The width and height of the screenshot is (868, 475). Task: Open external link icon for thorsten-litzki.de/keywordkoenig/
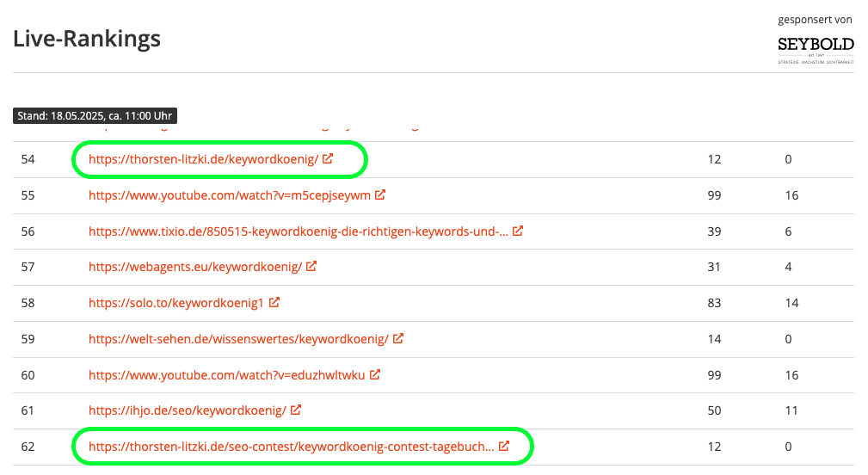coord(328,158)
